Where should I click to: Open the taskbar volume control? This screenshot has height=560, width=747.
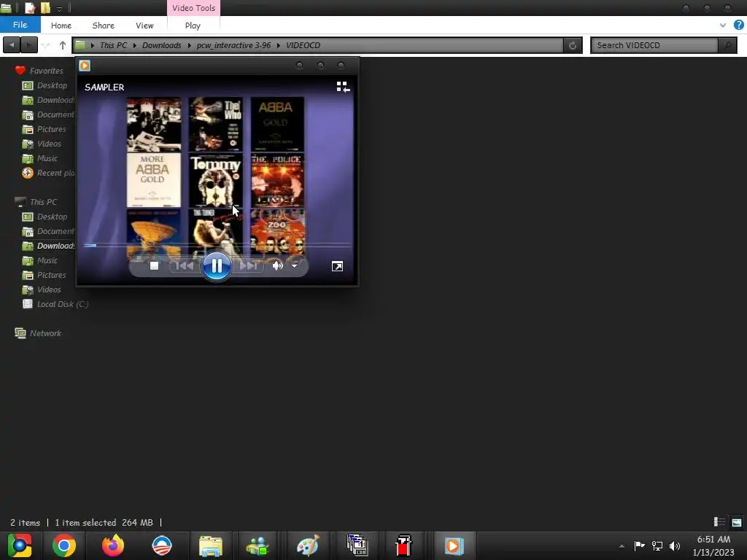coord(675,545)
